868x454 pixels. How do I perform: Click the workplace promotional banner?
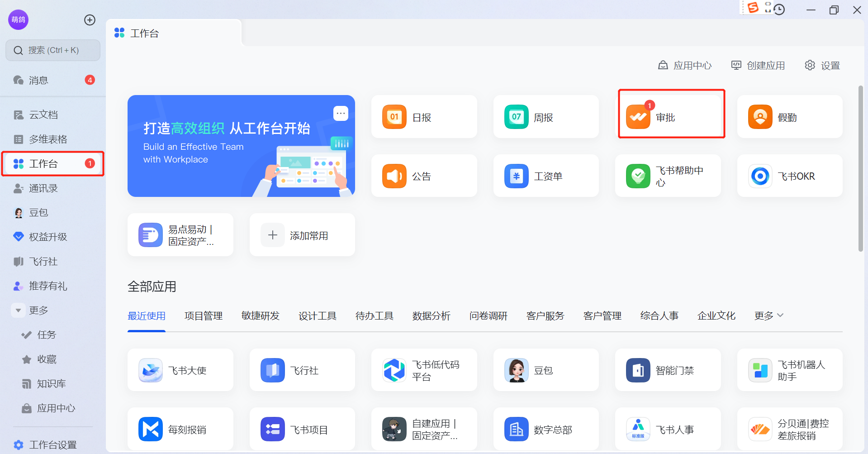coord(241,146)
